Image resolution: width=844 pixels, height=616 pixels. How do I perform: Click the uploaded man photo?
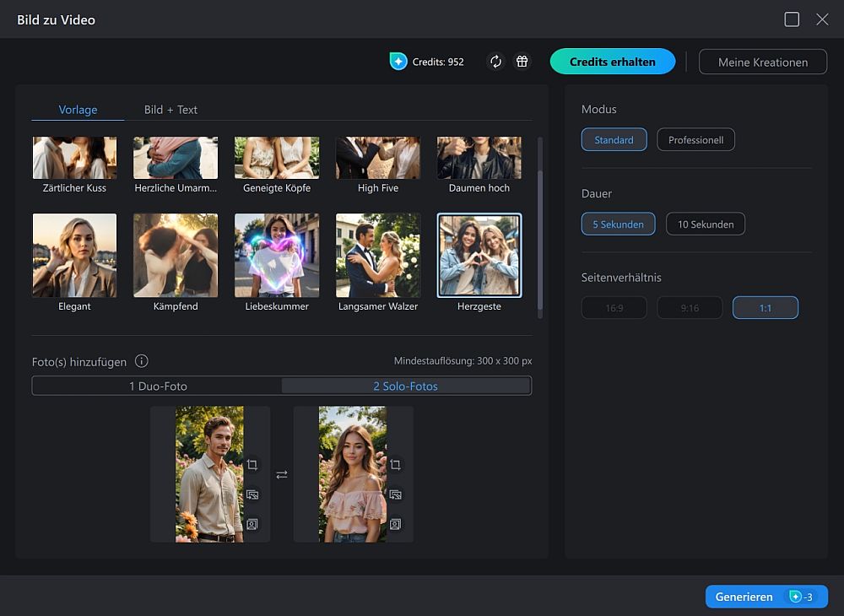point(209,474)
